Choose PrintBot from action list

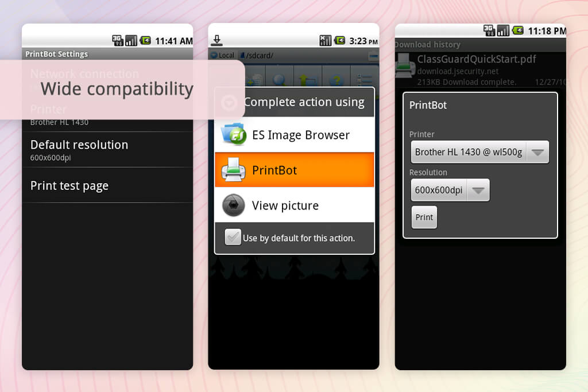pos(295,170)
